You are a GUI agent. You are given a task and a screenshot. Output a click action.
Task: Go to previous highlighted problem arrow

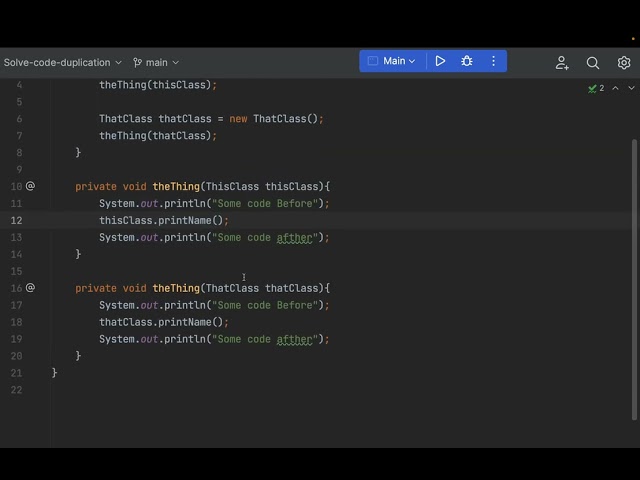pos(615,88)
